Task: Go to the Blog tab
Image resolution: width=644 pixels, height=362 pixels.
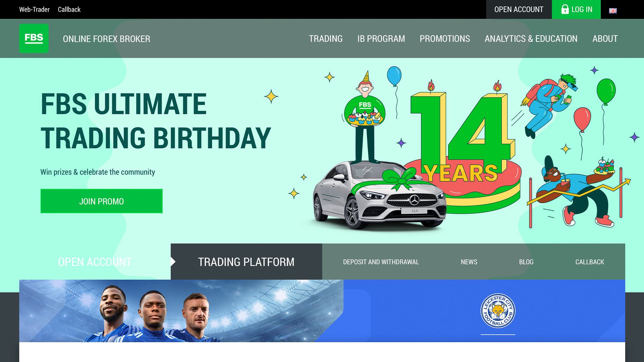Action: 526,262
